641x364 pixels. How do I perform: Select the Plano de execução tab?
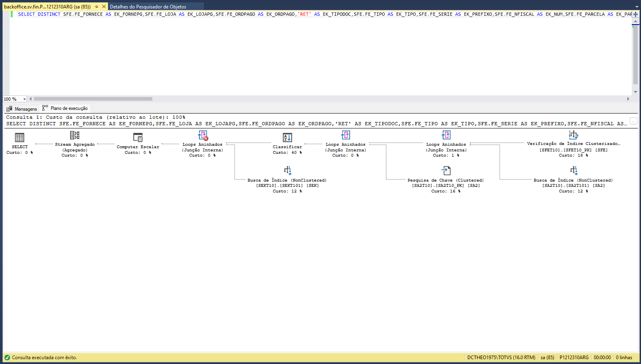pos(65,108)
